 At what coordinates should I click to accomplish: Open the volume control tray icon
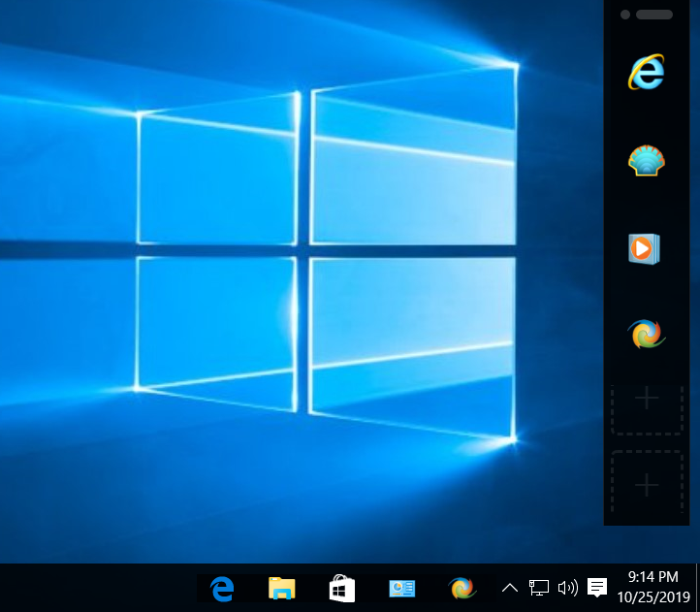[x=568, y=588]
